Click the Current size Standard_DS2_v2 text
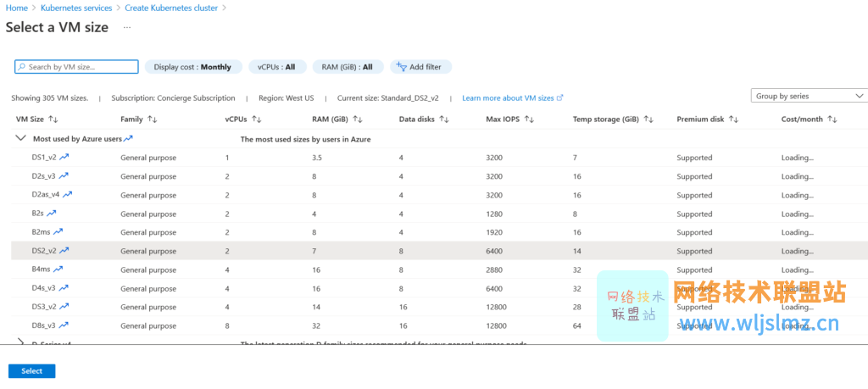The width and height of the screenshot is (868, 389). [x=388, y=98]
